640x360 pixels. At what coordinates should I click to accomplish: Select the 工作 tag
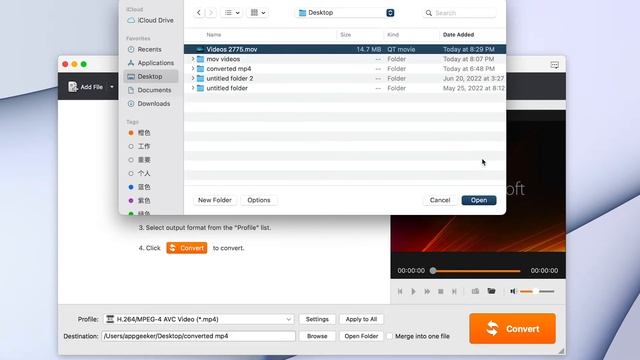(139, 146)
